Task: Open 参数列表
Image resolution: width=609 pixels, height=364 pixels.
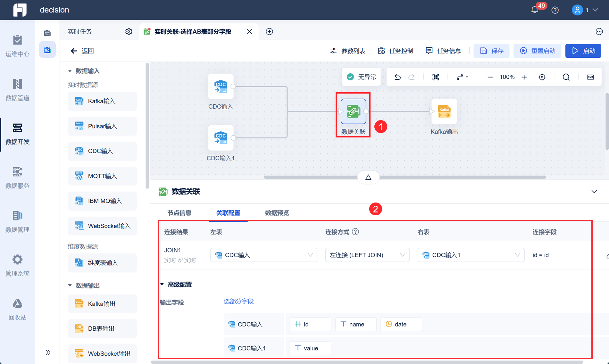Action: [x=348, y=51]
